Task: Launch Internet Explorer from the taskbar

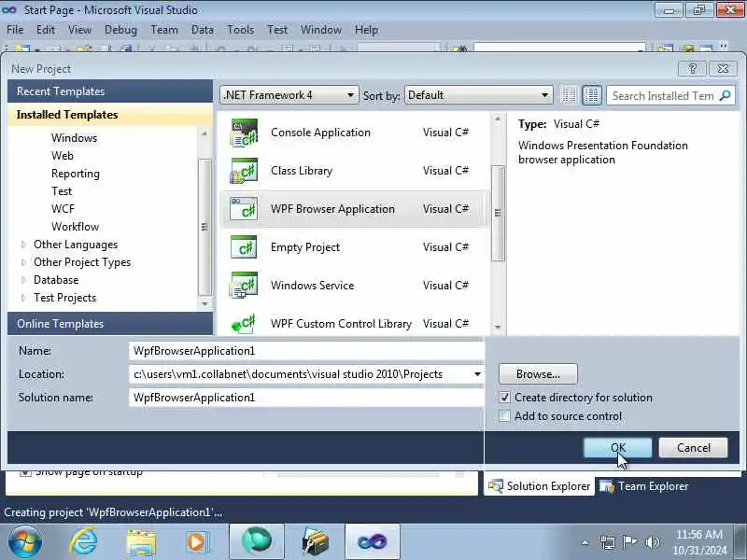Action: (x=84, y=542)
